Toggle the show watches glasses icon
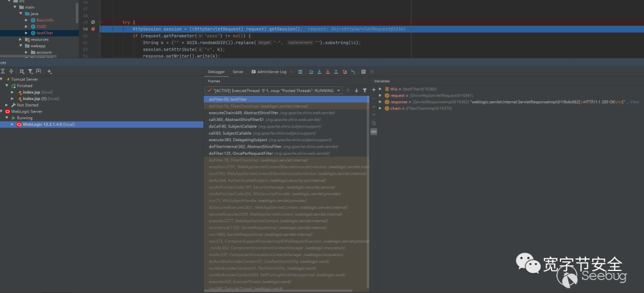 tap(374, 131)
